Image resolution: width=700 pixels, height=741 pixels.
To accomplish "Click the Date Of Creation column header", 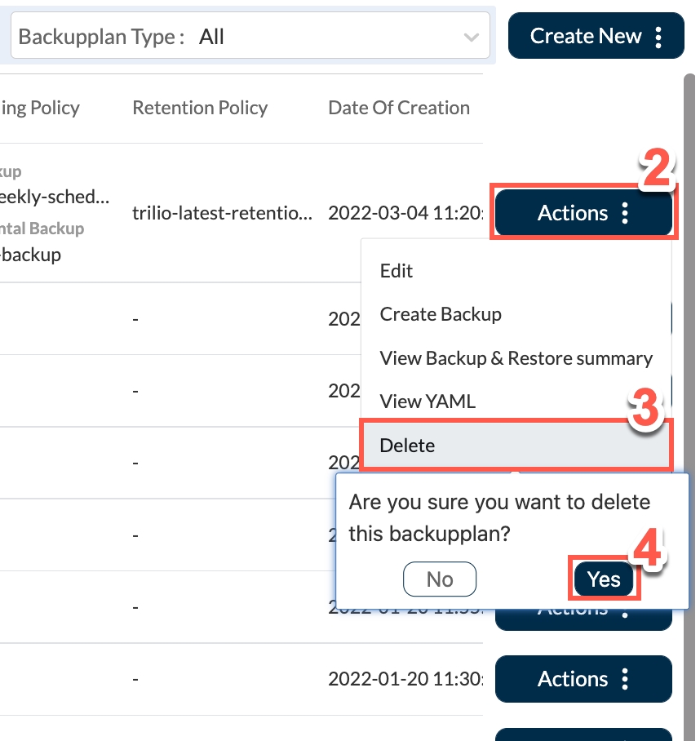I will click(399, 108).
